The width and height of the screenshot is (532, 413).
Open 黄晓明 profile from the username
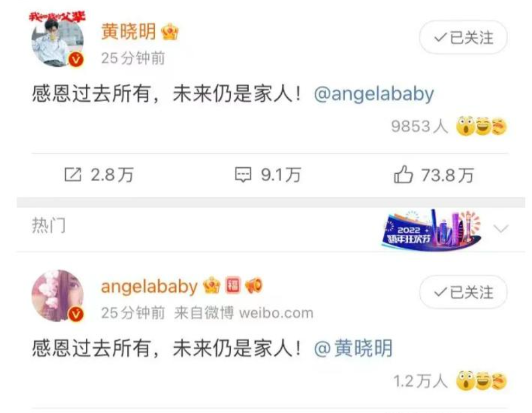(128, 32)
